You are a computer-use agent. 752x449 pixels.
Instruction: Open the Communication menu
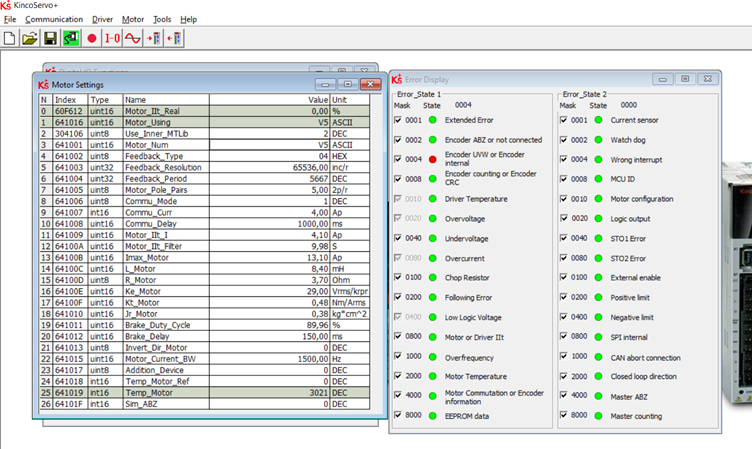(54, 19)
